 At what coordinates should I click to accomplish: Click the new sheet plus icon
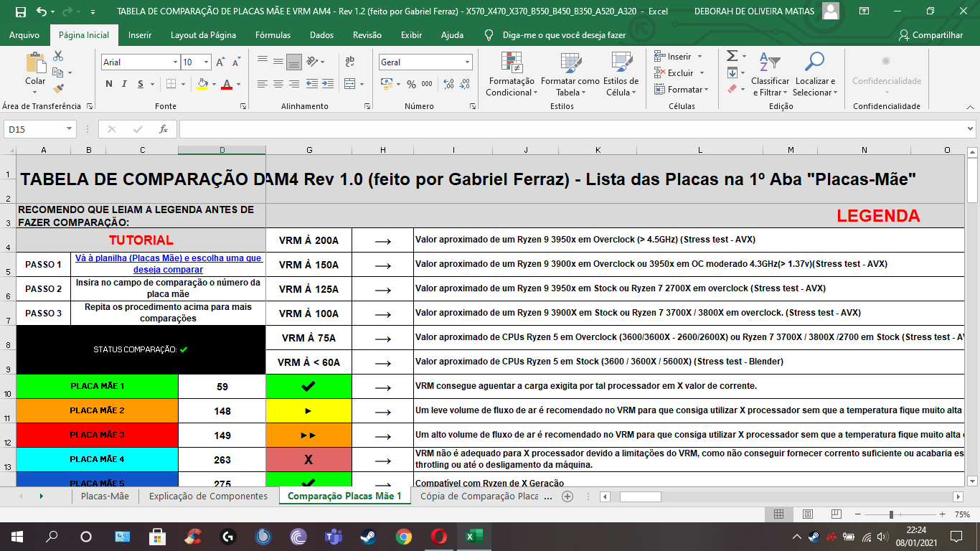pos(567,496)
